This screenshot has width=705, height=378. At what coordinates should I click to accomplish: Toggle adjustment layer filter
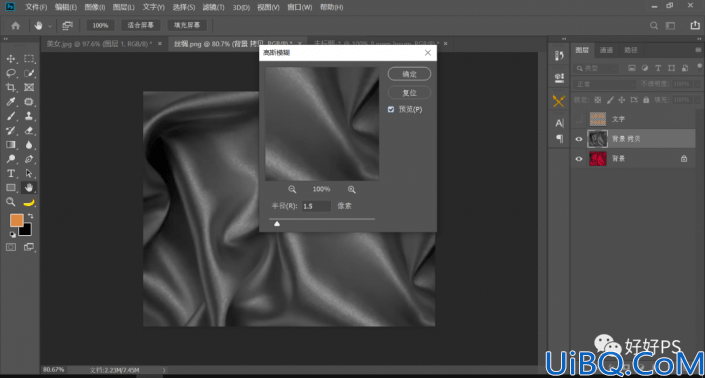645,68
